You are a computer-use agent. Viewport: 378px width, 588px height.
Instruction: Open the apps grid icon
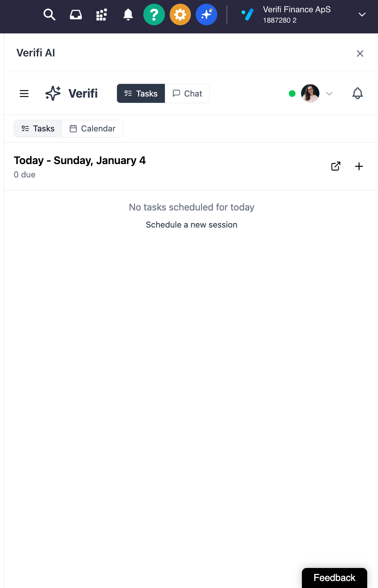click(102, 15)
